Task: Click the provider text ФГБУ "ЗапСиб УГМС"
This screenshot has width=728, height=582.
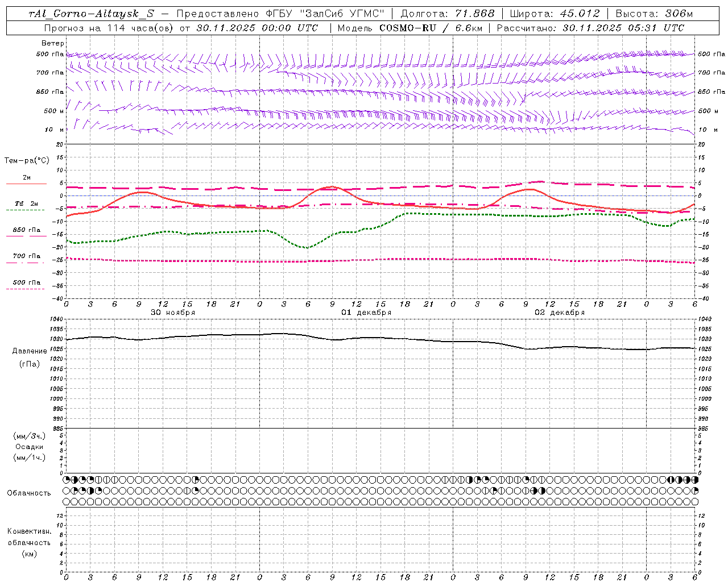Action: point(326,14)
